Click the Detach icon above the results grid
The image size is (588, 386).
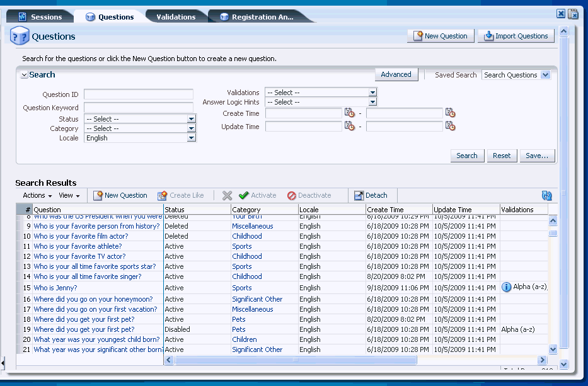(359, 195)
